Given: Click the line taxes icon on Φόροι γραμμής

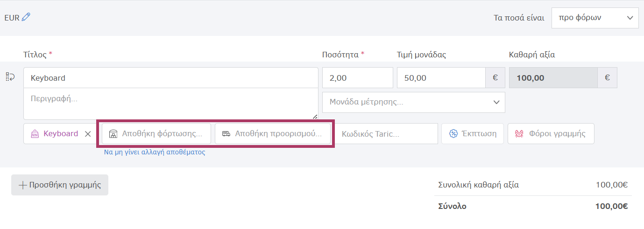Looking at the screenshot, I should (519, 134).
